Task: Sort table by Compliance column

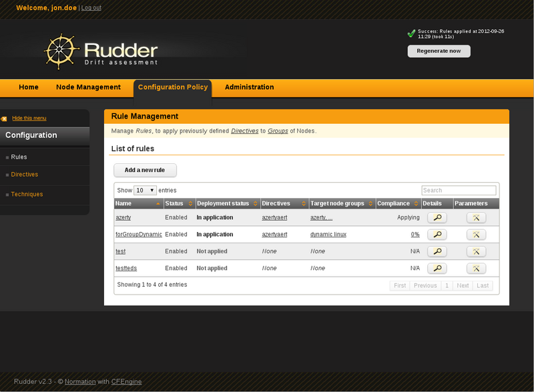Action: [x=398, y=203]
